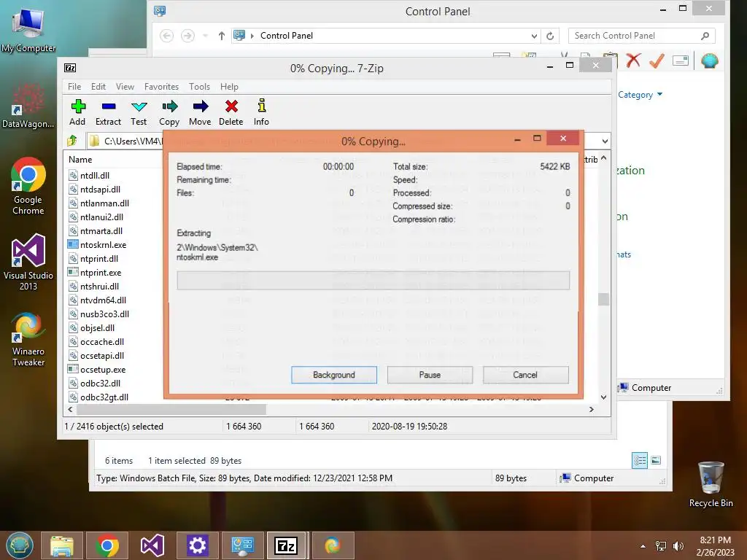Click the Name column header
This screenshot has height=560, width=747.
click(x=80, y=160)
